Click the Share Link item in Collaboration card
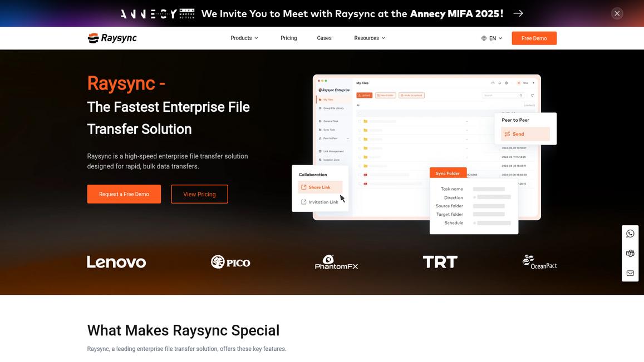This screenshot has width=644, height=362. click(x=320, y=187)
